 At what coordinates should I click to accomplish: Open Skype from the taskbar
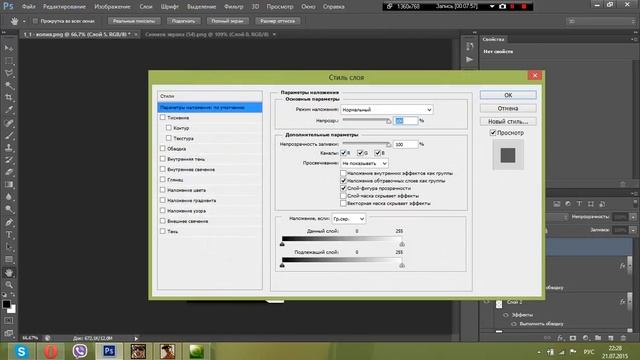[x=21, y=351]
